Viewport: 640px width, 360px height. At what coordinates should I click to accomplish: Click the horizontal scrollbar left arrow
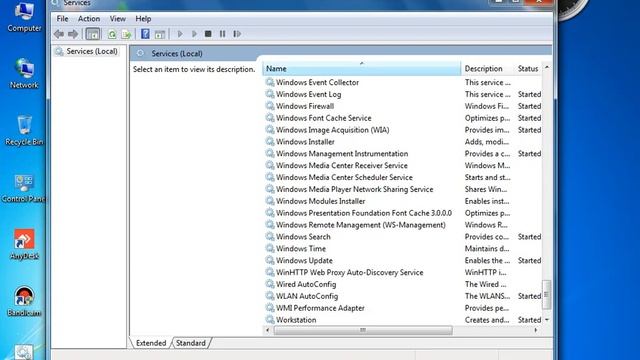[x=268, y=330]
